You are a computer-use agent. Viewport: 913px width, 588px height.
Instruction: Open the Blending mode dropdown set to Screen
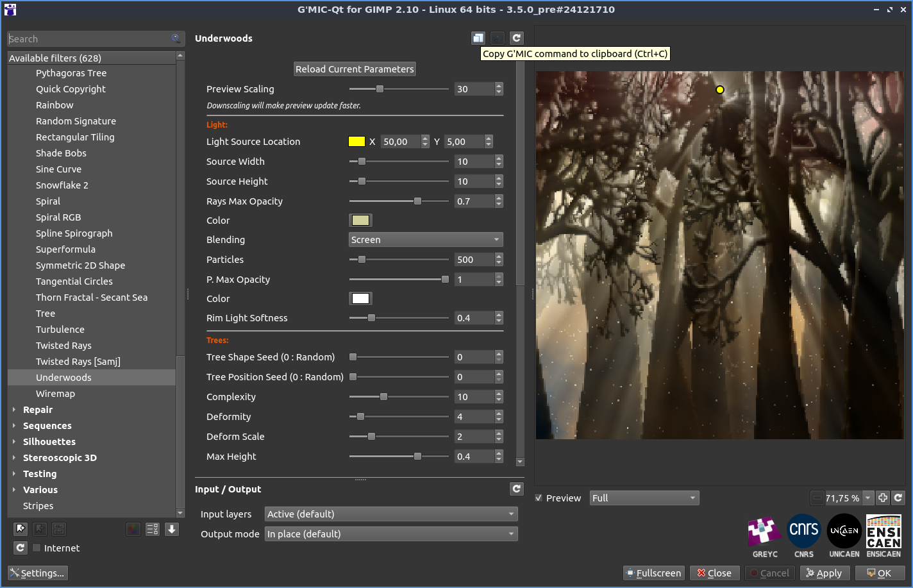[425, 240]
